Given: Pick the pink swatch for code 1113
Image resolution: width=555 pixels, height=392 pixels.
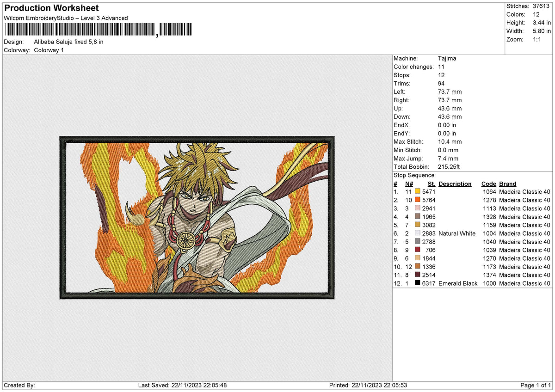Looking at the screenshot, I should pyautogui.click(x=418, y=208).
